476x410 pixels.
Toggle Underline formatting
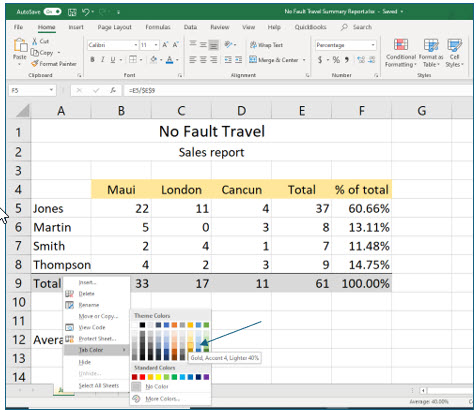click(113, 60)
